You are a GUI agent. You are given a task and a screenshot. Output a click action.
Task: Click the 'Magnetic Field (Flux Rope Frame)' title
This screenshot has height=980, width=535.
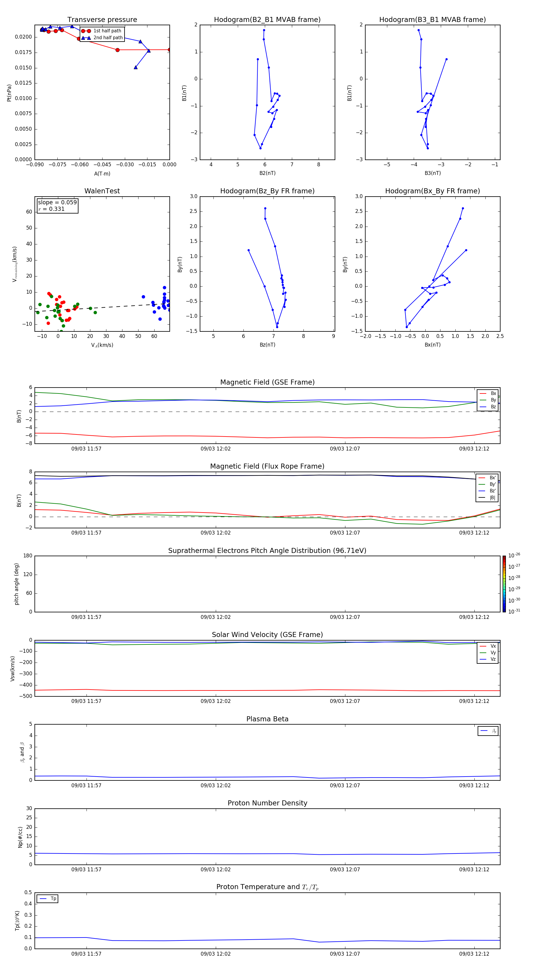point(267,467)
